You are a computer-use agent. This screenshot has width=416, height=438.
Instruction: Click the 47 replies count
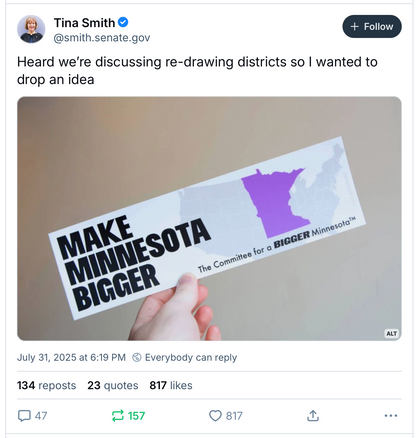tap(41, 416)
